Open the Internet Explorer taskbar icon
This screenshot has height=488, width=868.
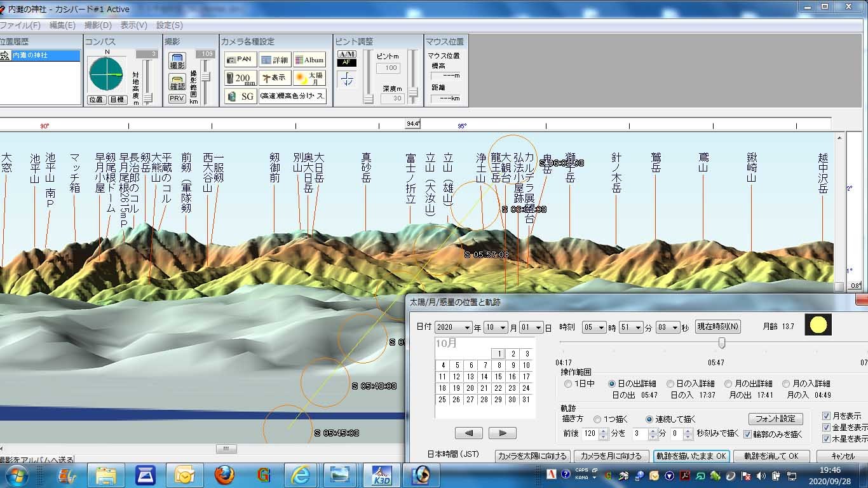301,475
